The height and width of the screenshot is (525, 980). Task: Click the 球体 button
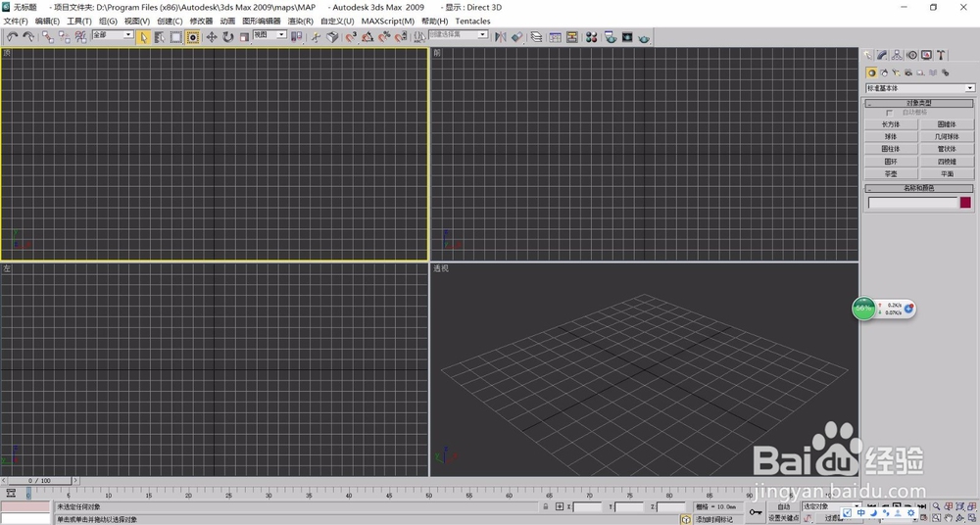[891, 136]
